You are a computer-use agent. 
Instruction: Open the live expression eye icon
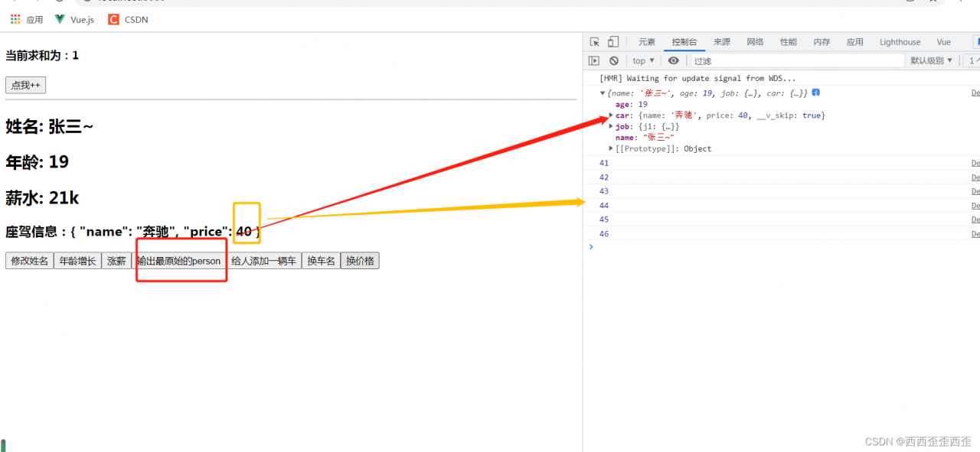pyautogui.click(x=673, y=60)
